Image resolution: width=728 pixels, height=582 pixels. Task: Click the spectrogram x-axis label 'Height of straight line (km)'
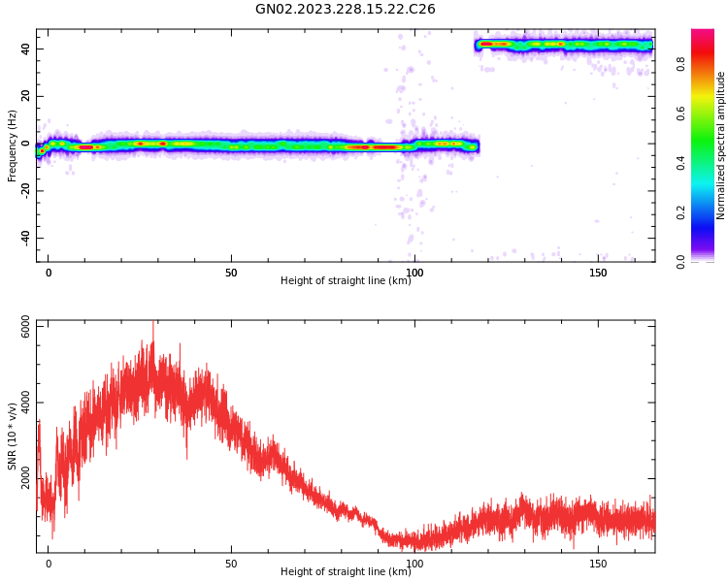[346, 280]
